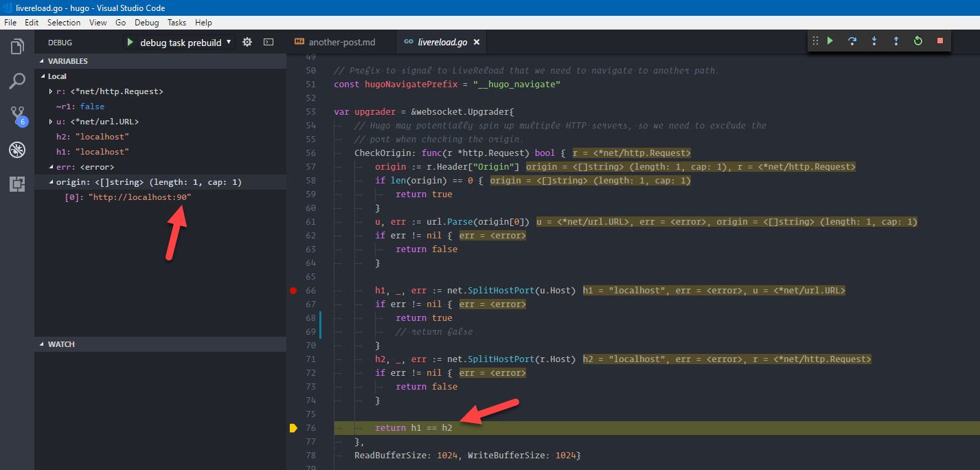Open the Selection menu
The height and width of the screenshot is (470, 980).
tap(64, 23)
